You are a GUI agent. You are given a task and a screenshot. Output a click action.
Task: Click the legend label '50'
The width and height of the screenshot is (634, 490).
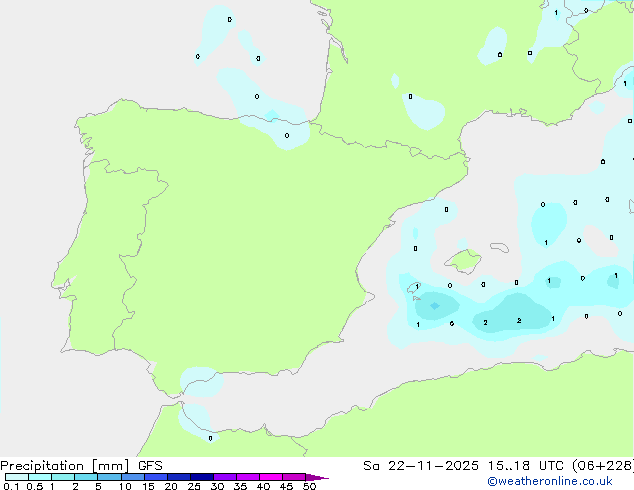(x=309, y=486)
